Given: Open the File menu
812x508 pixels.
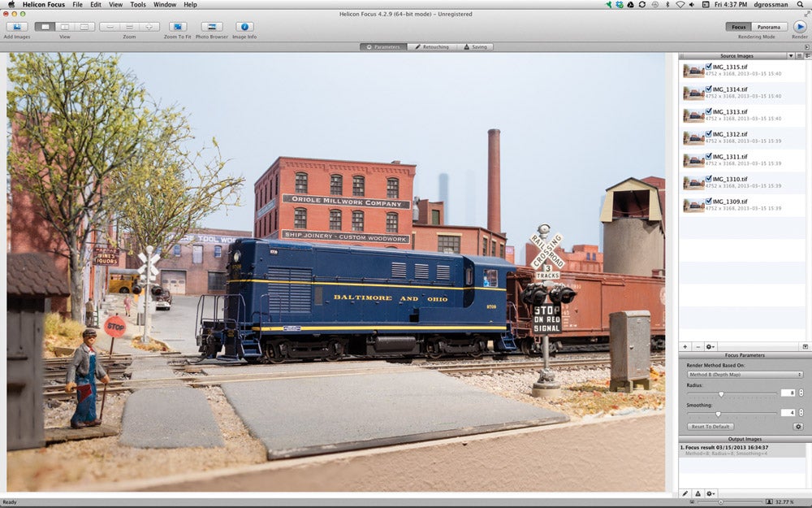Looking at the screenshot, I should (x=77, y=4).
